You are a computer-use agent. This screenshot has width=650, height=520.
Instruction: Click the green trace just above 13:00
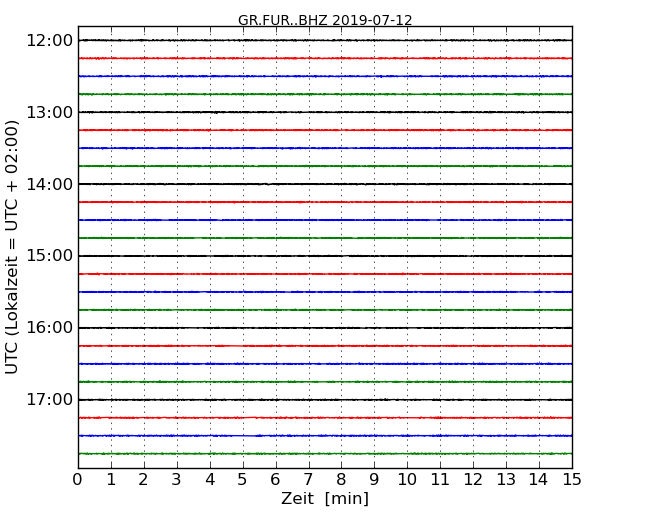click(x=325, y=94)
